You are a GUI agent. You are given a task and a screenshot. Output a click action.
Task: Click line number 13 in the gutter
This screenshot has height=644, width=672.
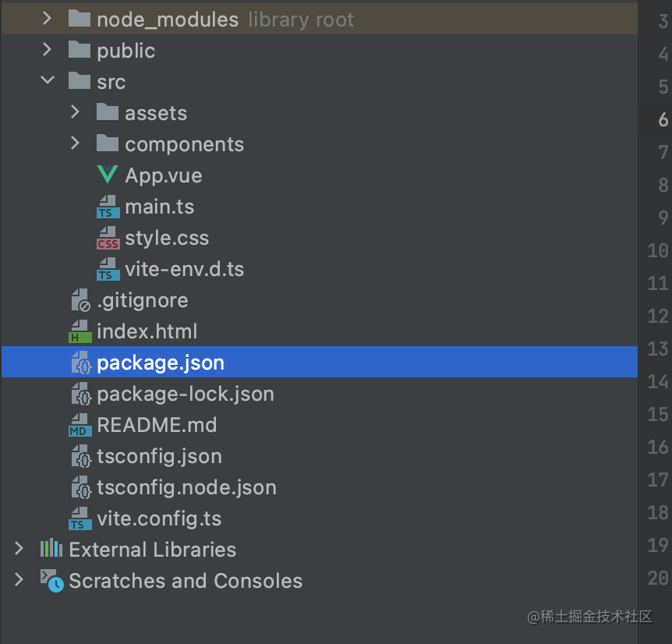tap(658, 349)
